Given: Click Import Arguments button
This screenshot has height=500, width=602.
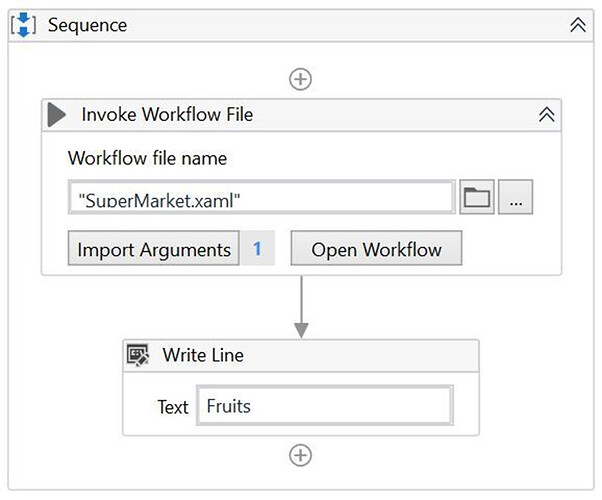Looking at the screenshot, I should coord(154,248).
